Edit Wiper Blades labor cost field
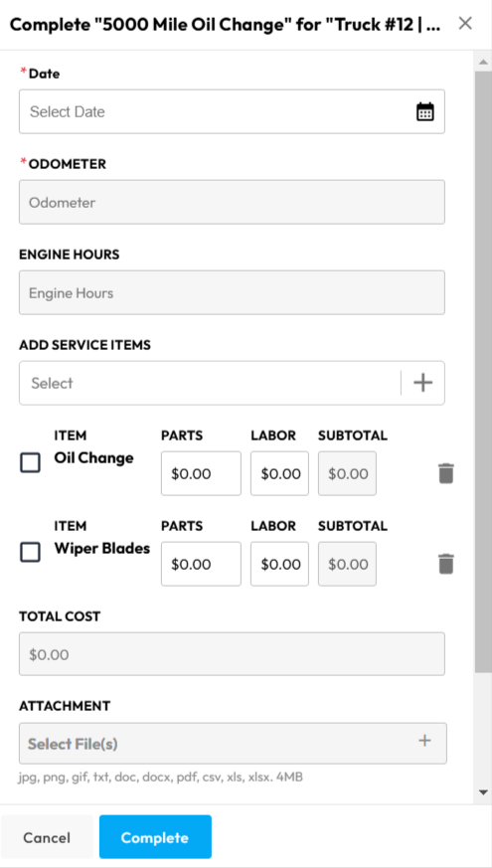 click(x=279, y=564)
